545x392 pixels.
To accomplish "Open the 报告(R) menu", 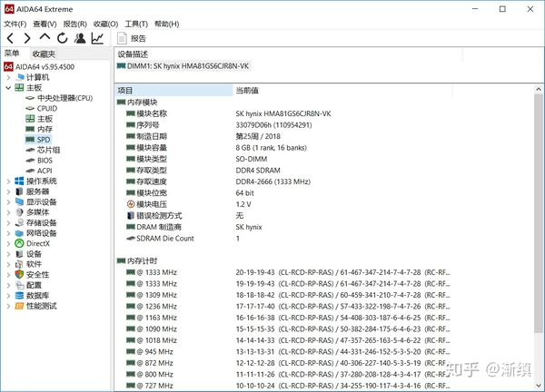I will (74, 24).
